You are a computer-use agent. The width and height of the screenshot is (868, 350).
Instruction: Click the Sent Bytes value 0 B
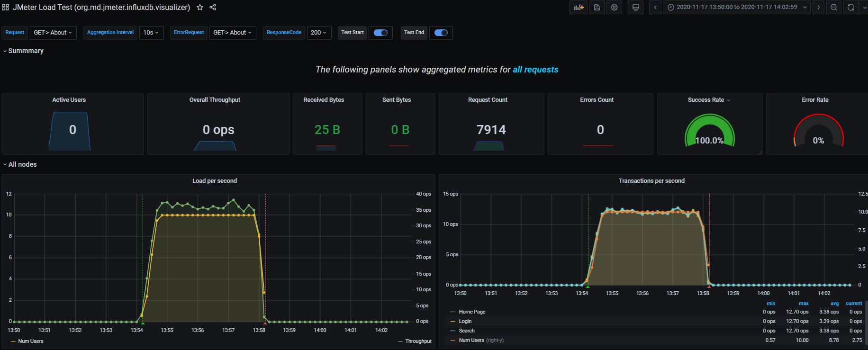pyautogui.click(x=400, y=130)
